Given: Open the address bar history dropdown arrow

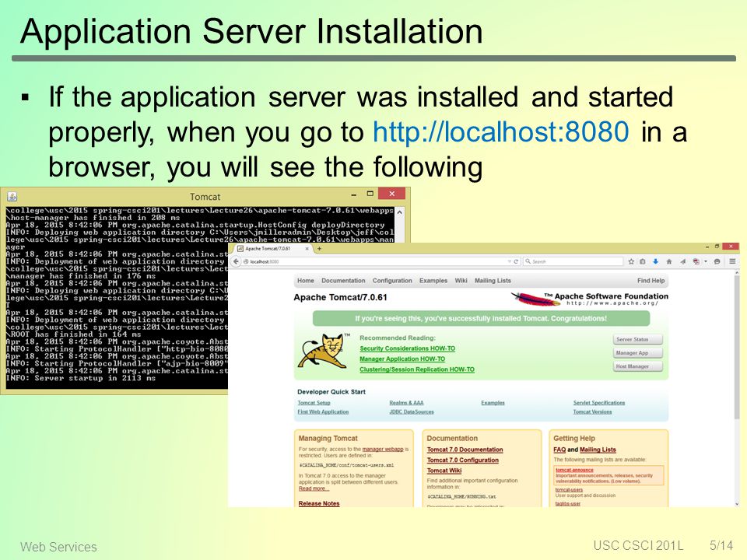Looking at the screenshot, I should tap(509, 261).
